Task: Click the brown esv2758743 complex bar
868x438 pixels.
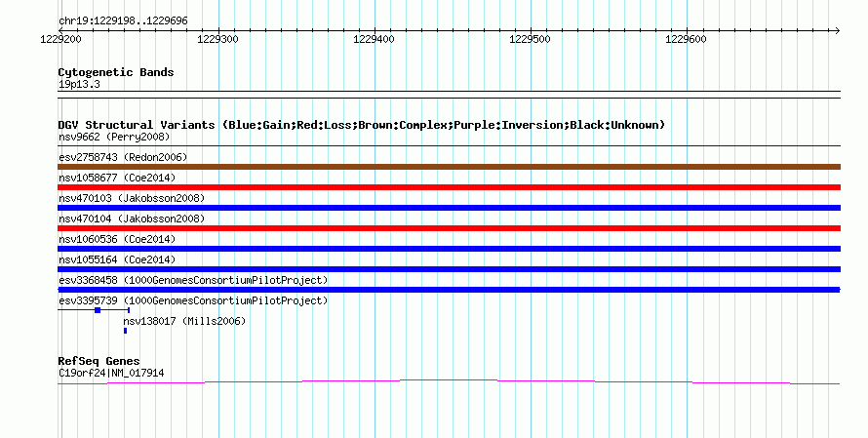Action: point(449,167)
